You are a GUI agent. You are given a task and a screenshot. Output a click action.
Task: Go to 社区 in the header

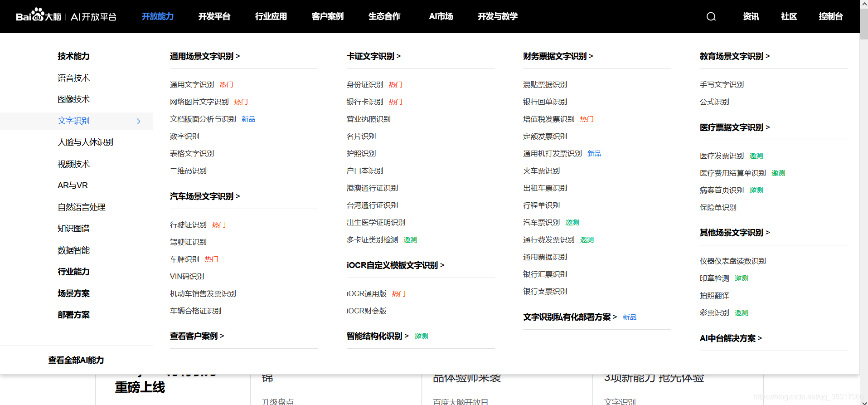[x=789, y=16]
